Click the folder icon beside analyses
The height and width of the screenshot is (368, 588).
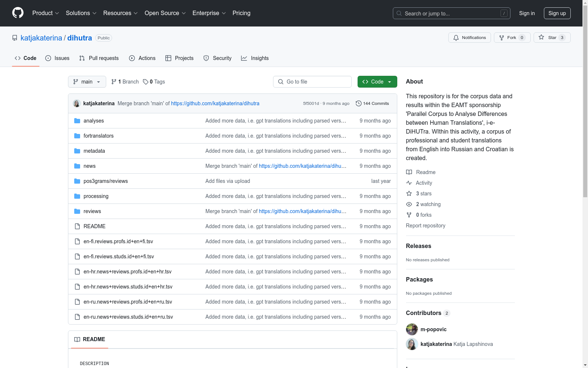pos(77,121)
